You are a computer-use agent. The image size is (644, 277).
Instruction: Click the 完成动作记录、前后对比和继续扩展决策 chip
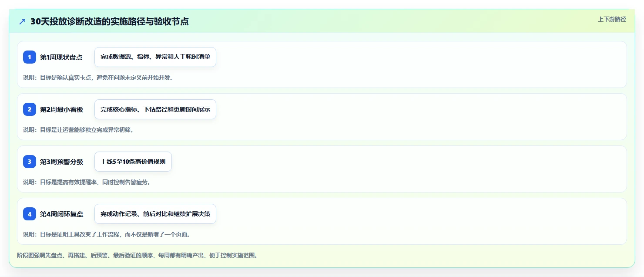[x=155, y=214]
